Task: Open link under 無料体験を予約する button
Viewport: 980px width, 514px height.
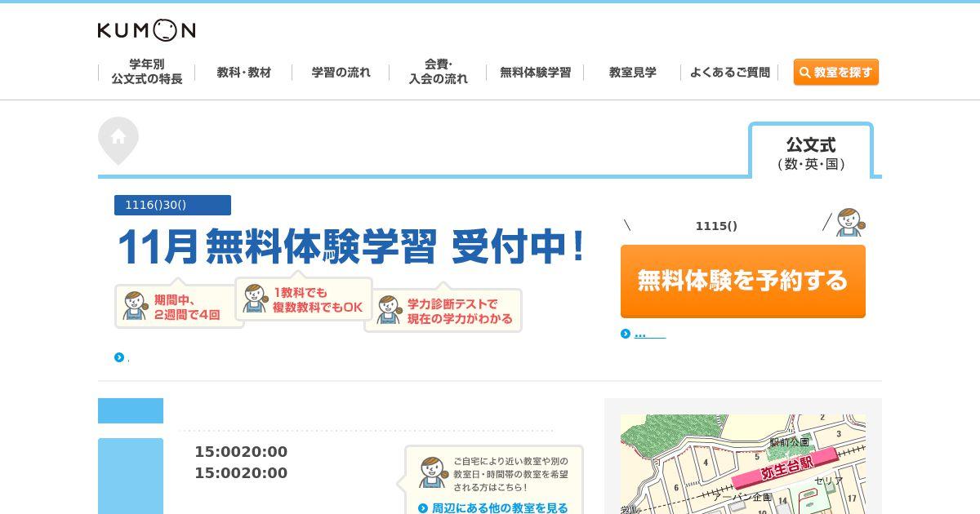Action: coord(650,334)
